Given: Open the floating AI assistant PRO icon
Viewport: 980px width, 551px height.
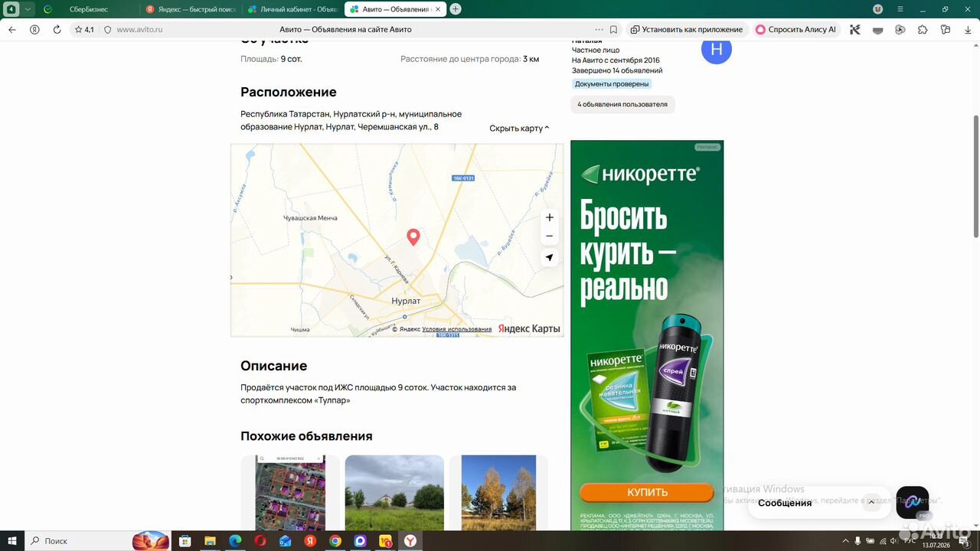Looking at the screenshot, I should (x=913, y=503).
